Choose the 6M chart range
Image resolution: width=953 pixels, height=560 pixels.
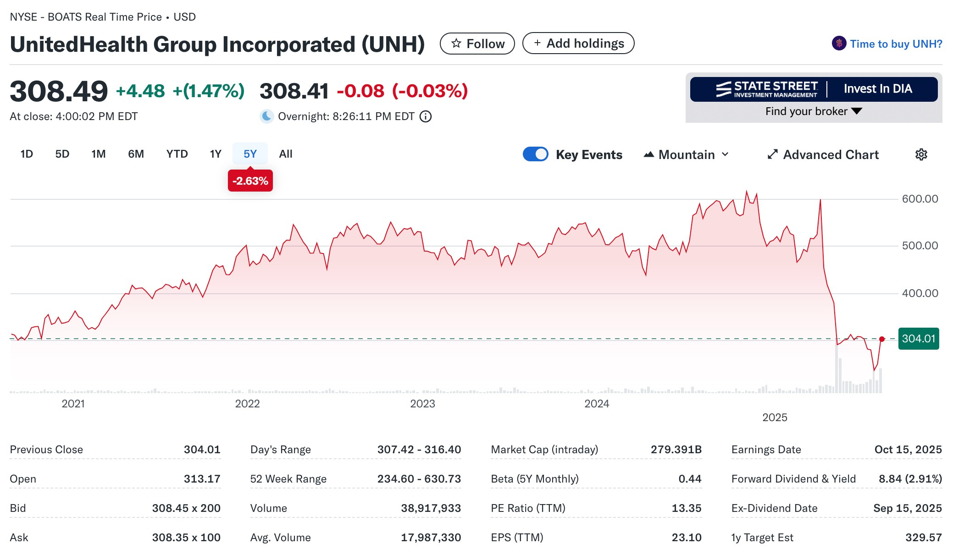click(136, 154)
